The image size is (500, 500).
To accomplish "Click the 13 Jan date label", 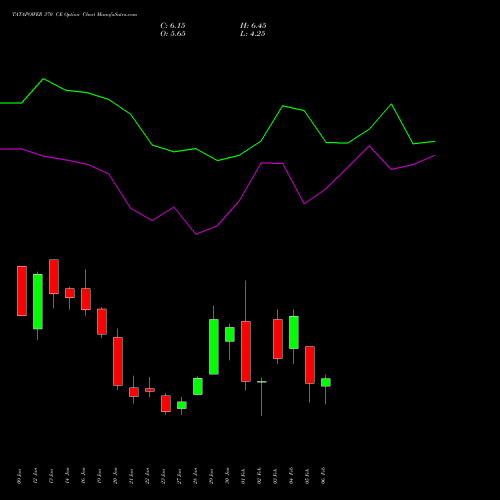I will point(52,476).
